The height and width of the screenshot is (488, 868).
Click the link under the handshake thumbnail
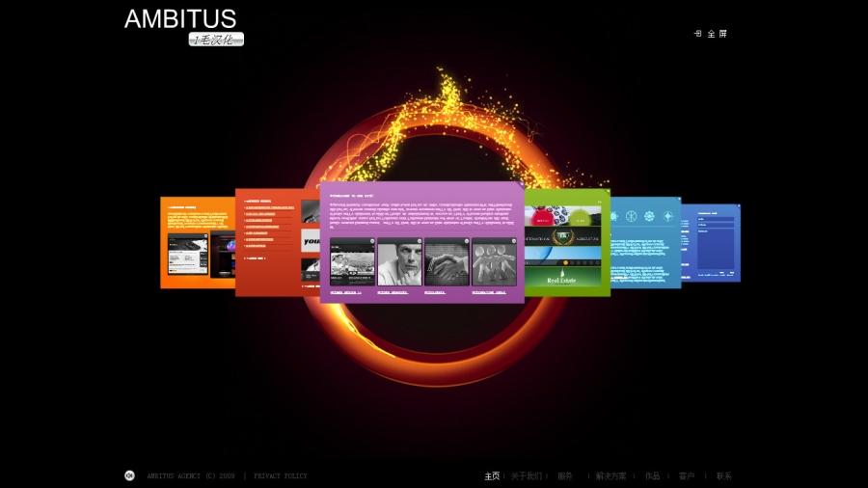point(435,292)
